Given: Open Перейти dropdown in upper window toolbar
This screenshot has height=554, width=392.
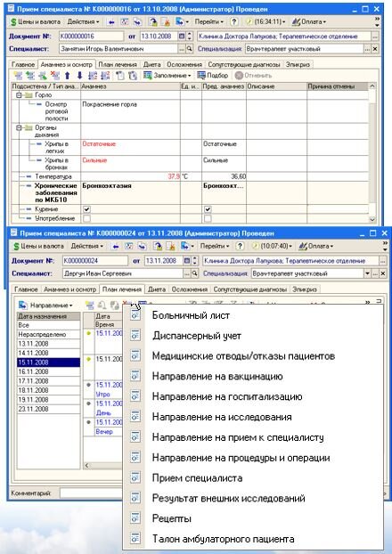Looking at the screenshot, I should 209,22.
